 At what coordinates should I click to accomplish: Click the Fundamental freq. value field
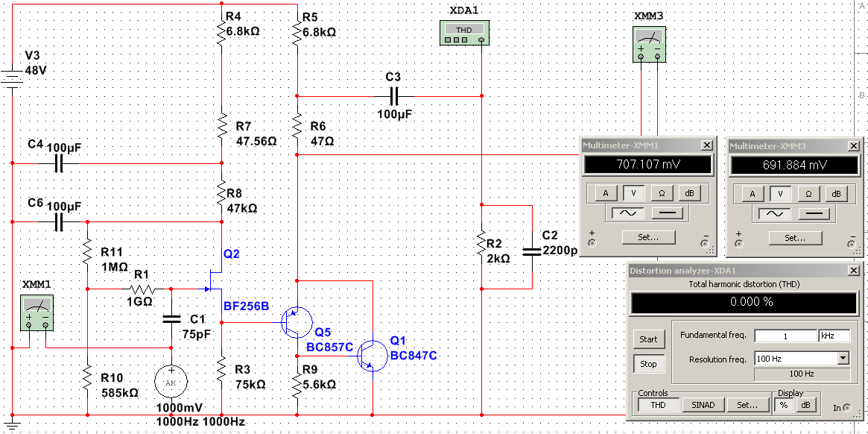click(x=785, y=336)
